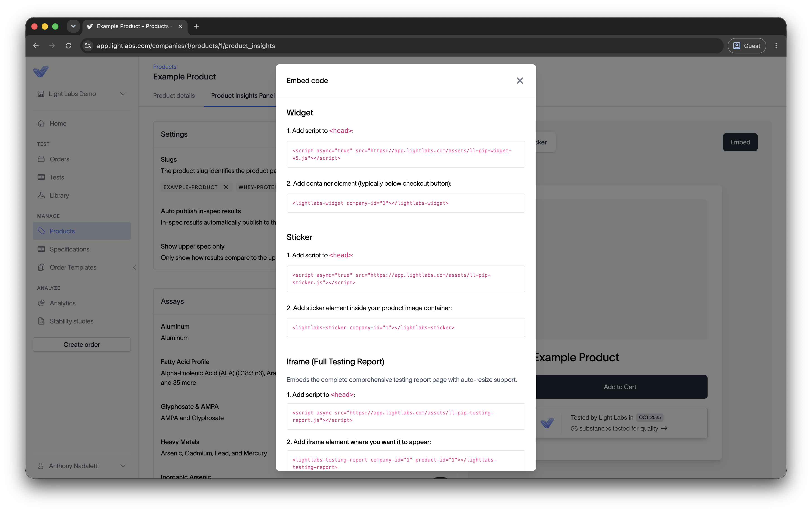
Task: Click browser back arrow
Action: (x=36, y=46)
